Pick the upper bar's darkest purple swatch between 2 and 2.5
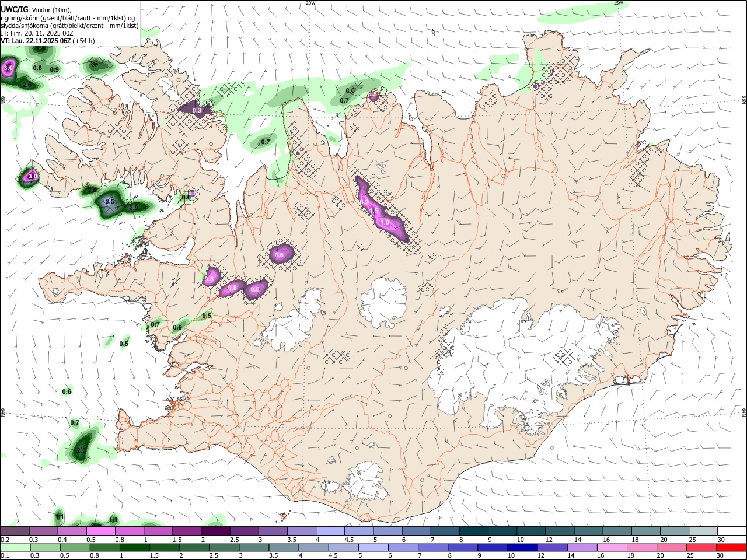Image resolution: width=747 pixels, height=560 pixels. click(215, 531)
